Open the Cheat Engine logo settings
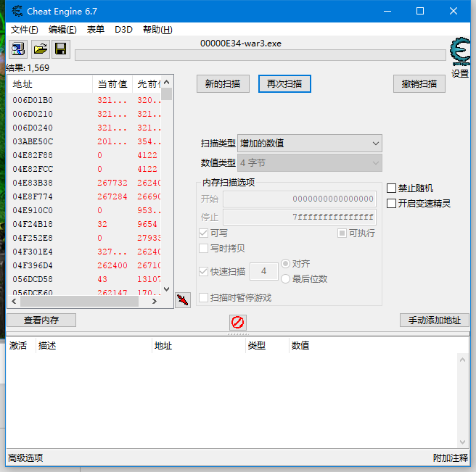The width and height of the screenshot is (476, 472). tap(459, 51)
